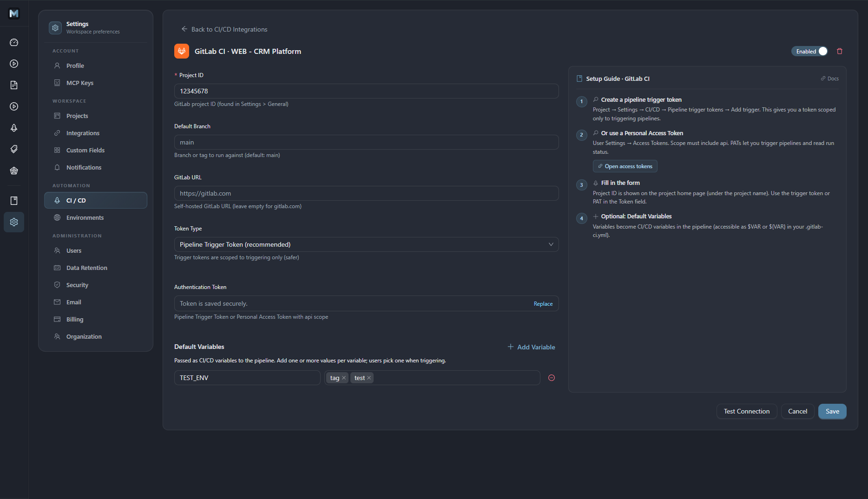Click "Or use a Personal Access Token" heading
868x499 pixels.
coord(642,133)
